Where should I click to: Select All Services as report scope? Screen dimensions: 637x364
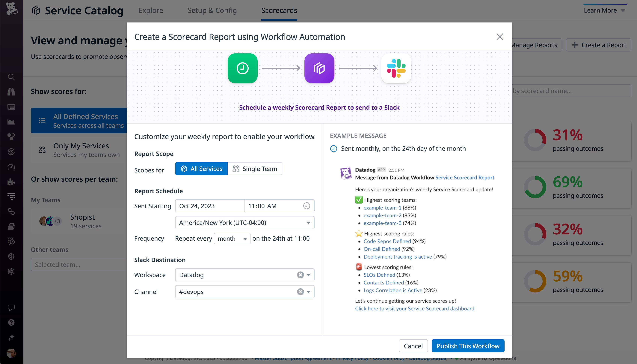click(x=201, y=169)
